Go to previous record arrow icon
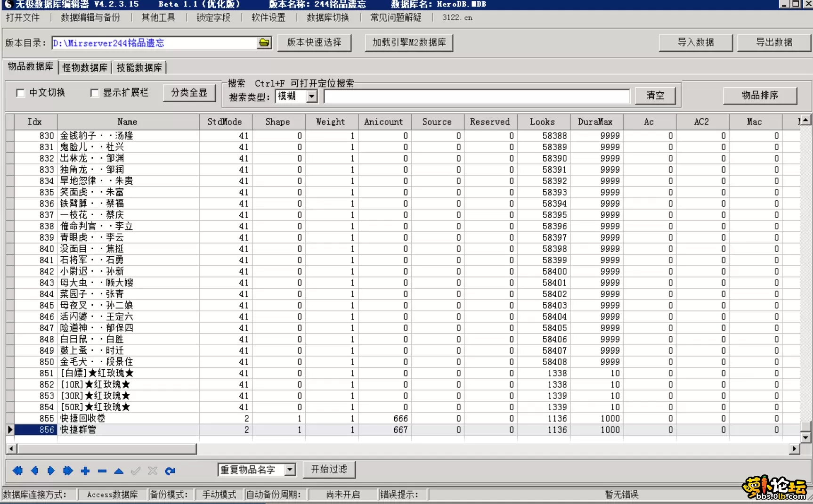 click(x=34, y=470)
